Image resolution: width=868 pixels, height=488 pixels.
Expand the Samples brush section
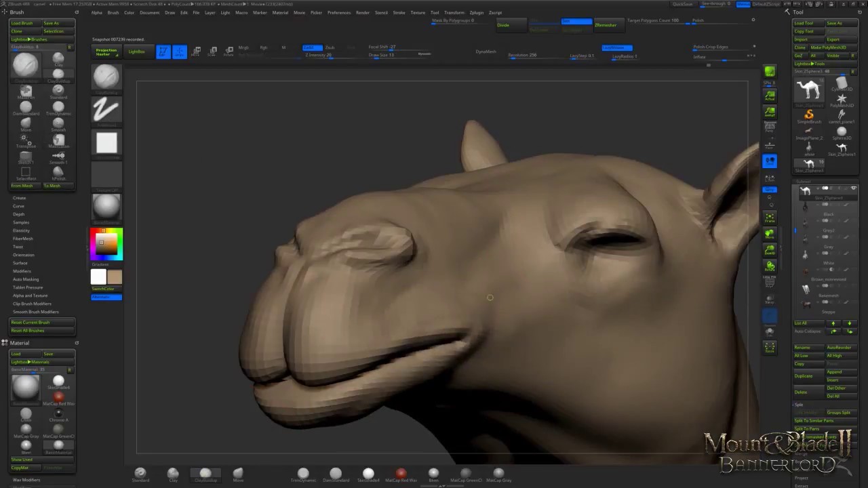(x=21, y=222)
